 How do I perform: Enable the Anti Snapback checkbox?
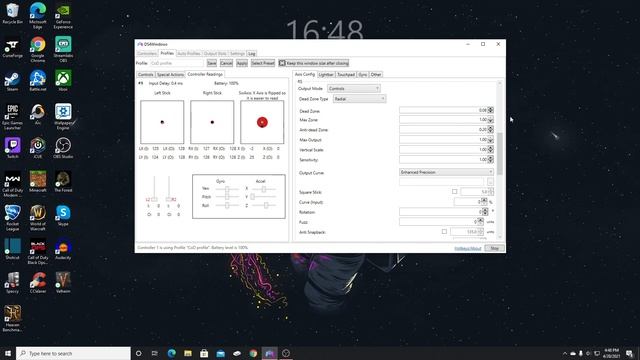(444, 231)
